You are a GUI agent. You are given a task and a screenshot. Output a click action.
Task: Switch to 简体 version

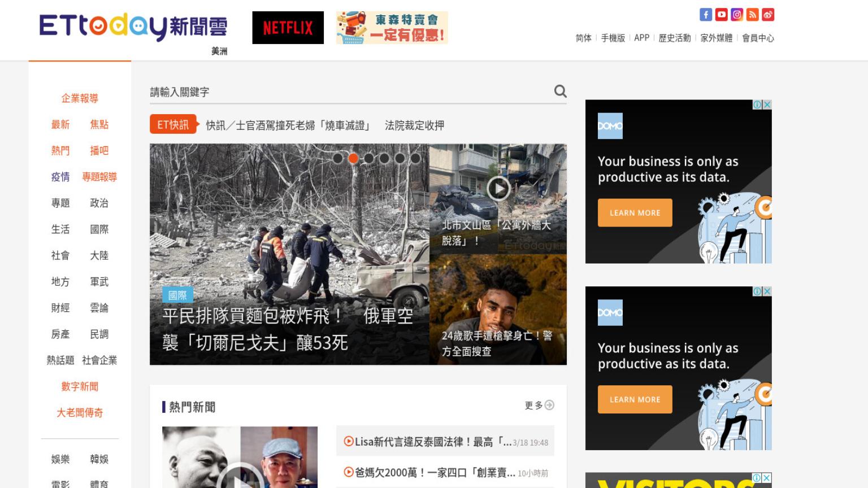[x=584, y=38]
